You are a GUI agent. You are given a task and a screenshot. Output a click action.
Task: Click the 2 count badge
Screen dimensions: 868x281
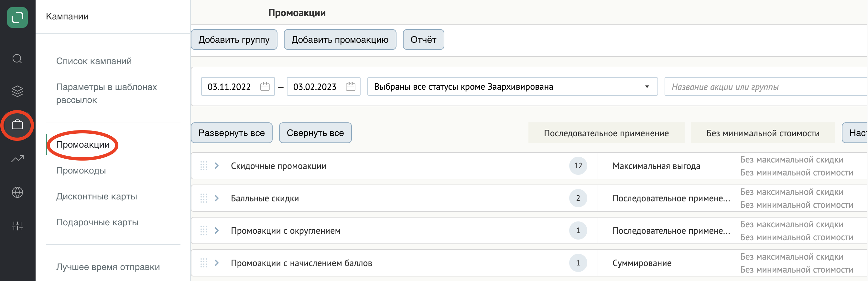click(578, 198)
